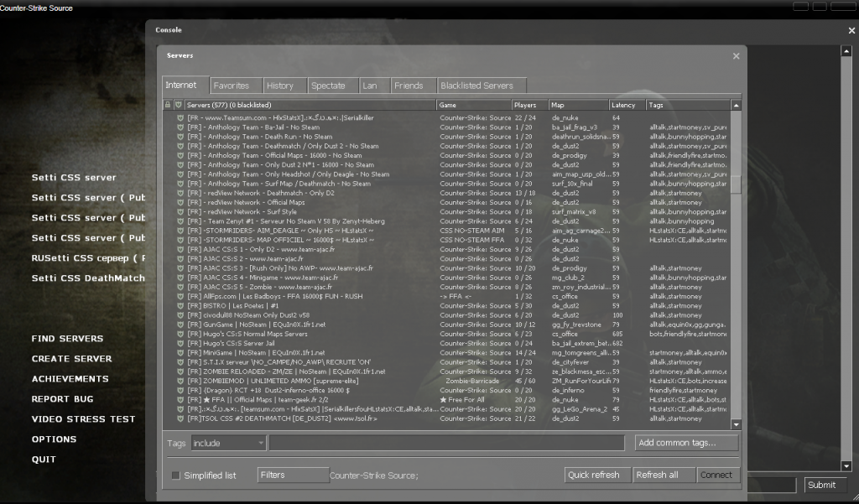This screenshot has width=859, height=504.
Task: Switch to the Lan tab
Action: 375,86
